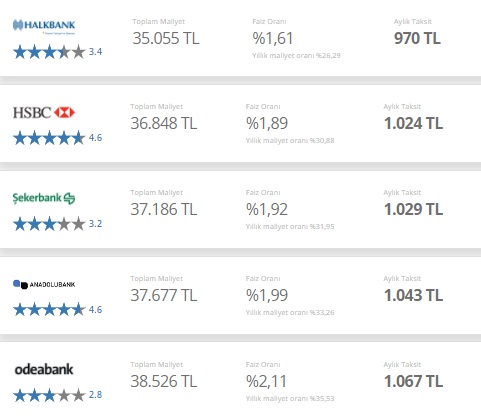Click the %2,11 interest rate
Viewport: 481px width, 419px height.
click(x=266, y=382)
